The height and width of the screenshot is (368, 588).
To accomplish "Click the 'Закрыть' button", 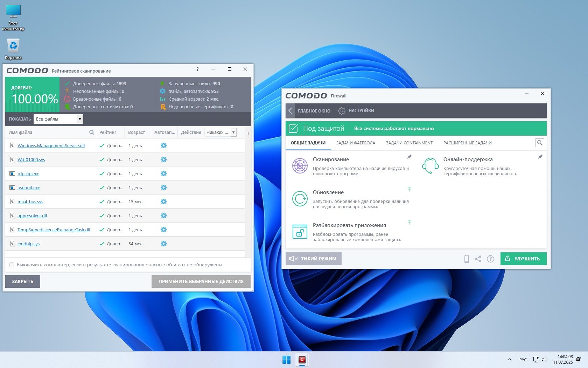I will [23, 281].
